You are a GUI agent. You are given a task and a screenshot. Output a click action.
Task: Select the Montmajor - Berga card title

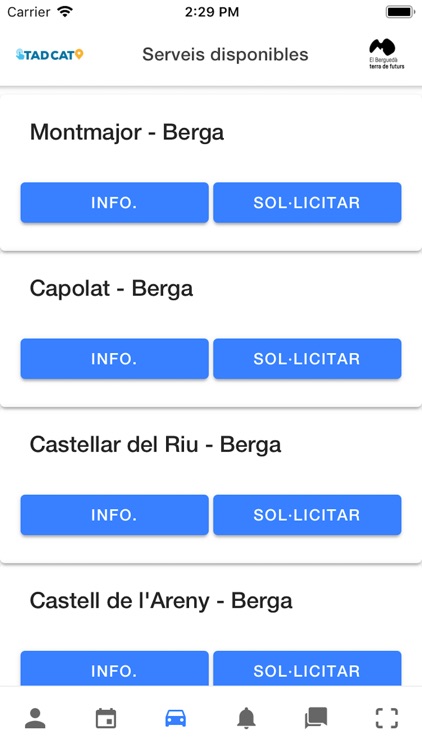127,132
